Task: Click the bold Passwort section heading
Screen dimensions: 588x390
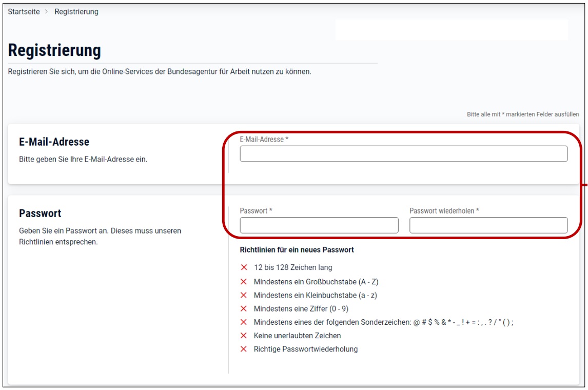Action: tap(40, 213)
